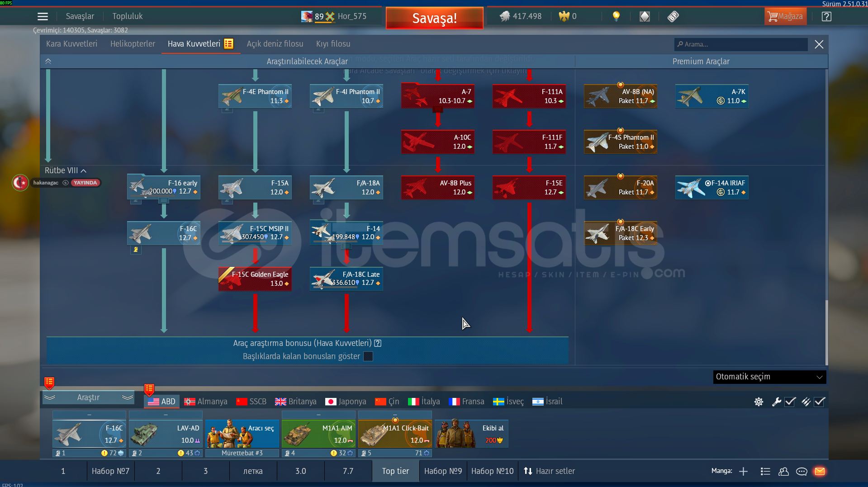Viewport: 868px width, 487px height.
Task: Click the badge icon on Hava Kuvvetleri tab
Action: (229, 44)
